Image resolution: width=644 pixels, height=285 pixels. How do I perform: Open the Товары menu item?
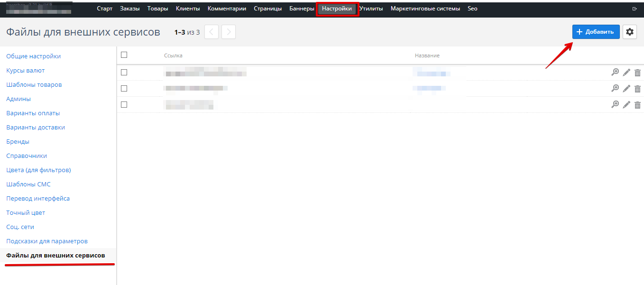[x=157, y=9]
